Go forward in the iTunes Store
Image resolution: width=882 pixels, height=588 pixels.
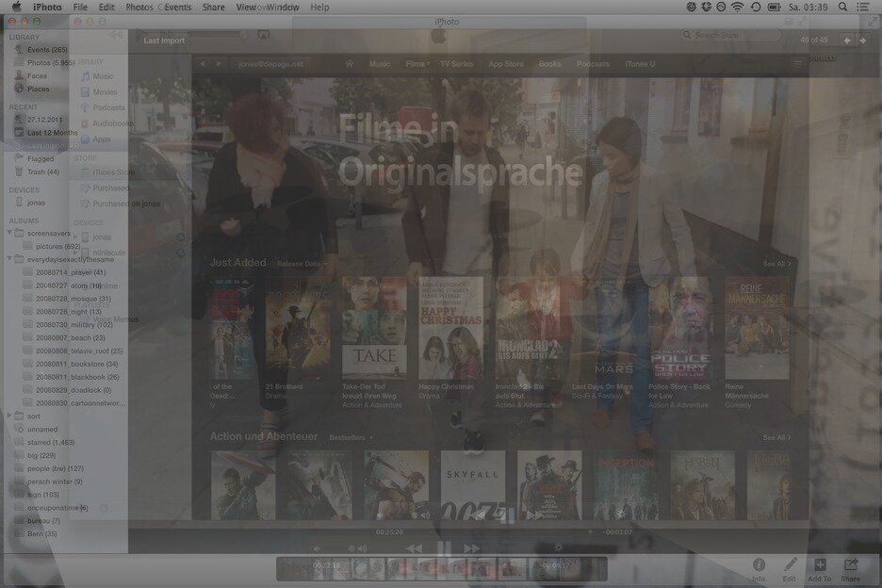pos(220,63)
